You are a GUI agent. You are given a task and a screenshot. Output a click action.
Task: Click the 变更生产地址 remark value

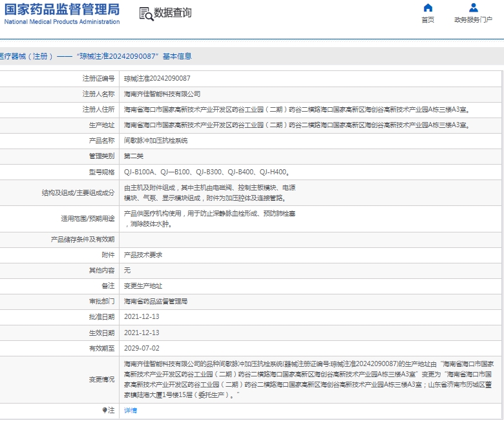pos(143,286)
